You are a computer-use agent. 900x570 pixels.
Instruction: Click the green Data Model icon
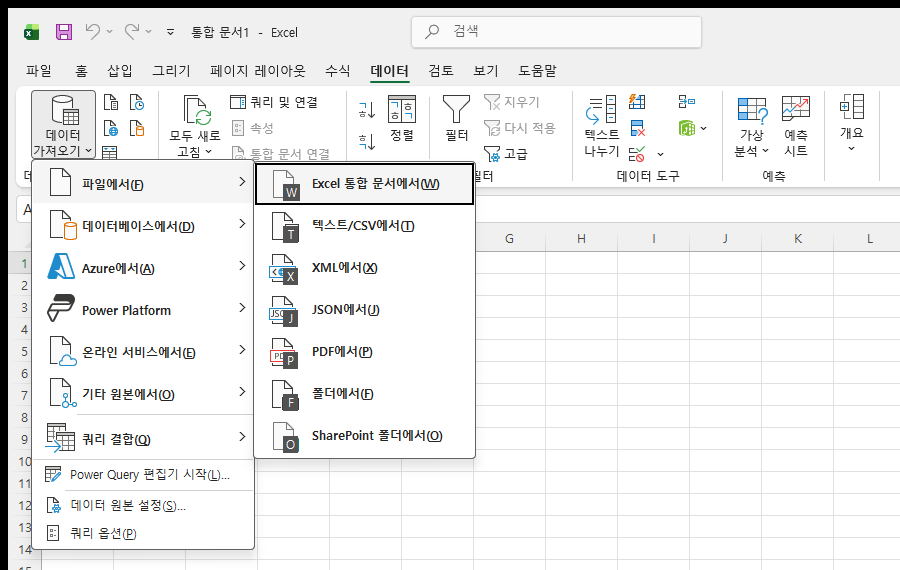click(x=686, y=128)
